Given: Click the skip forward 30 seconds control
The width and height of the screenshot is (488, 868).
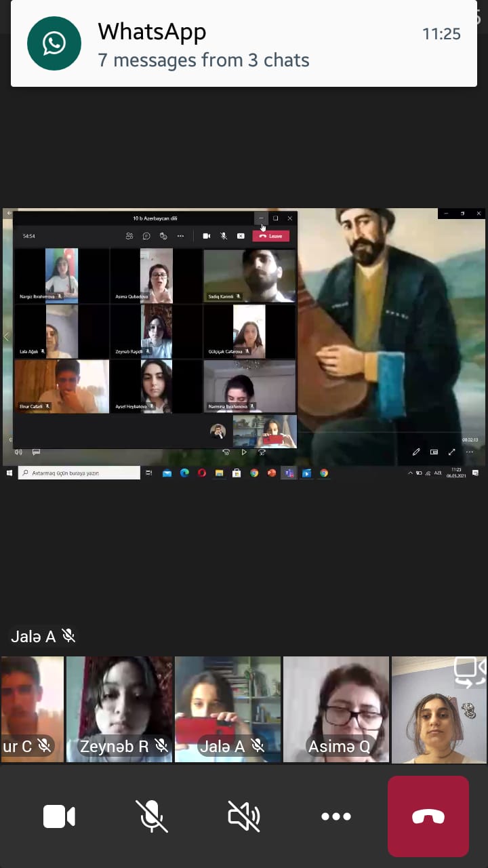Looking at the screenshot, I should point(262,452).
